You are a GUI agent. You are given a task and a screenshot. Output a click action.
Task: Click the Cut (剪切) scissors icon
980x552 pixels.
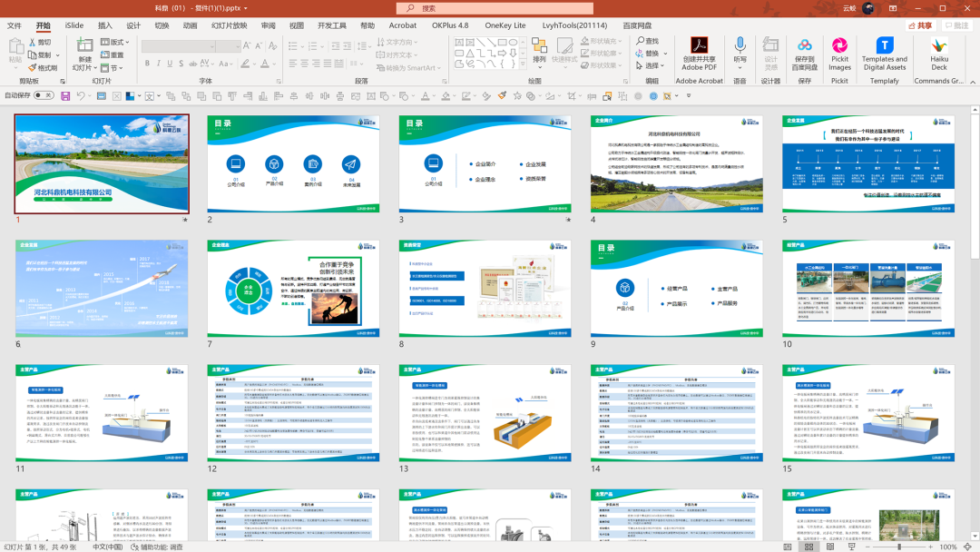[x=32, y=43]
